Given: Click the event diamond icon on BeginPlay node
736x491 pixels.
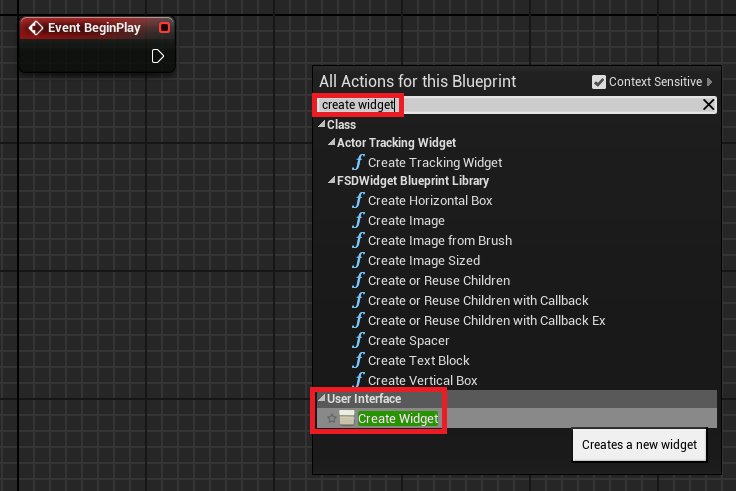Looking at the screenshot, I should click(x=36, y=28).
